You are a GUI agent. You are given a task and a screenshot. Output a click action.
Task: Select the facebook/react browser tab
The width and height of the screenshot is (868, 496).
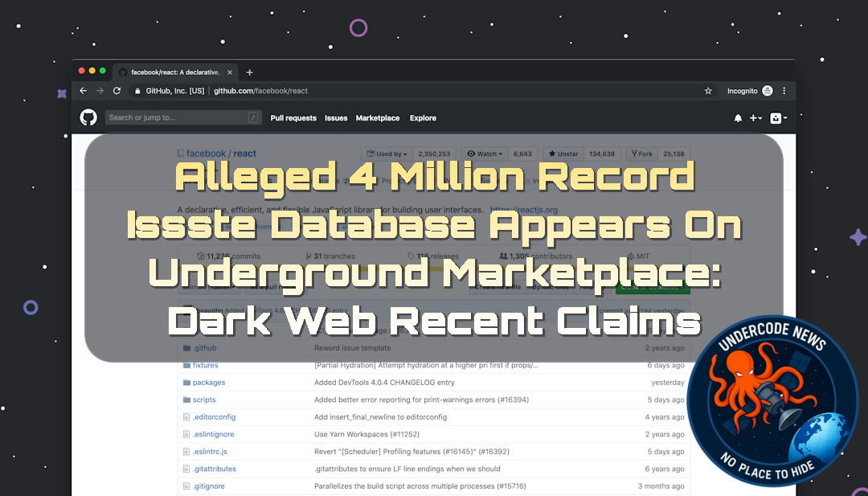coord(175,72)
